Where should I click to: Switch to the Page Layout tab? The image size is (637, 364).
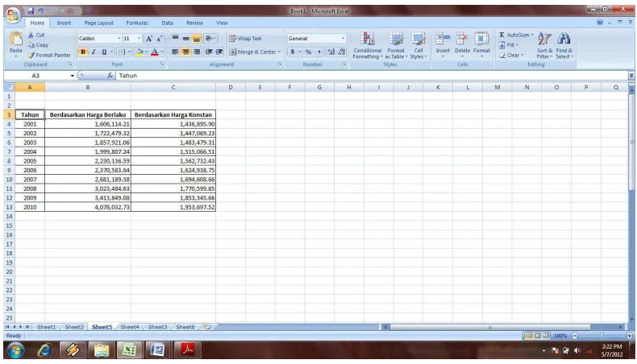coord(98,23)
